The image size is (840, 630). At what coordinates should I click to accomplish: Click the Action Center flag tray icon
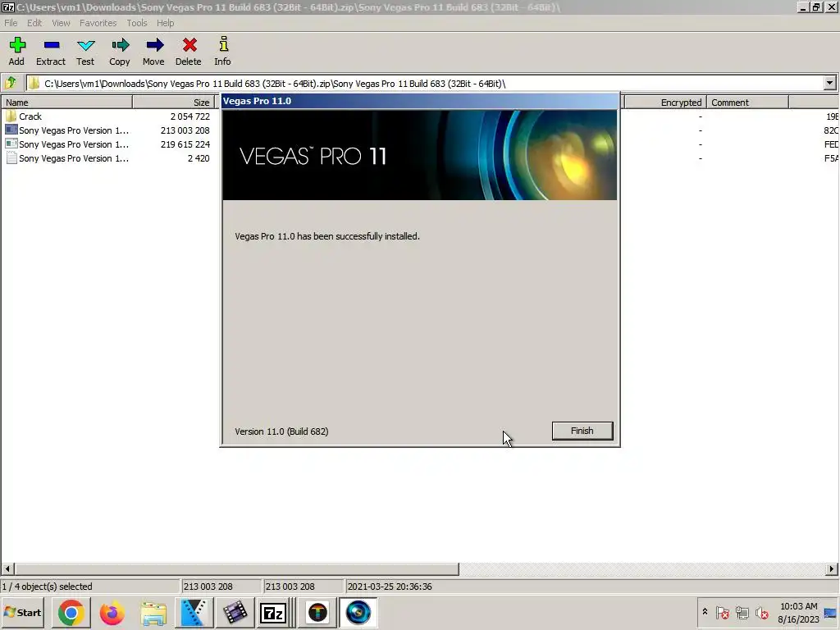[x=722, y=612]
